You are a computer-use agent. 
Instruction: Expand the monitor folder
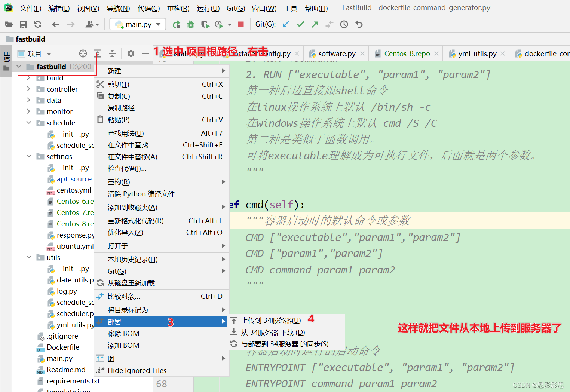pos(29,111)
